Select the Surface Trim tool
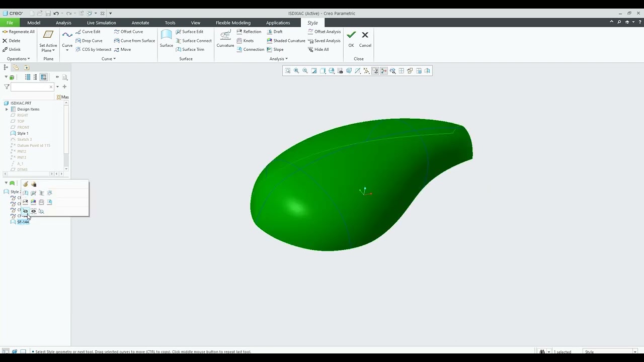644x362 pixels. coord(190,49)
